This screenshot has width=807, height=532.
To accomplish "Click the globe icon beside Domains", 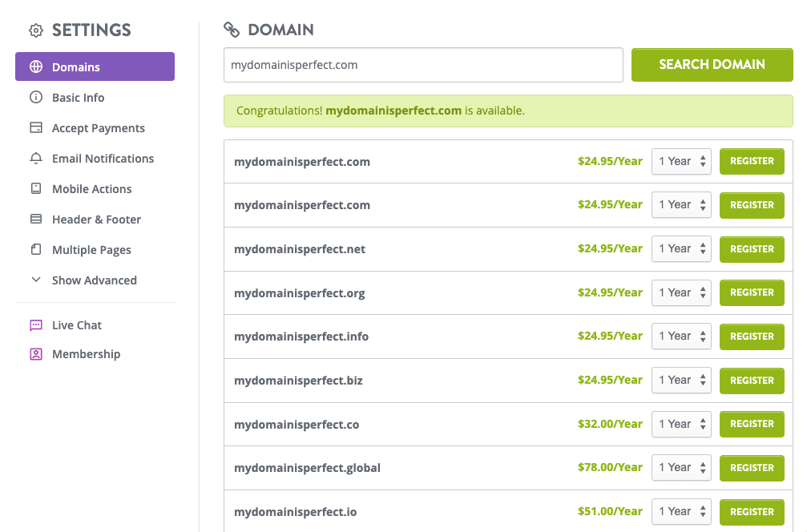I will click(x=36, y=67).
